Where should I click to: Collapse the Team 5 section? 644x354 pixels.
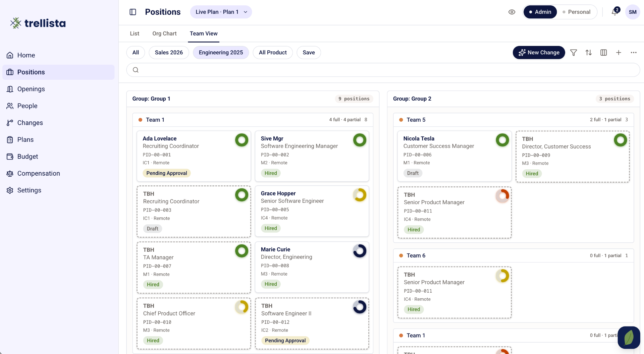pos(514,120)
